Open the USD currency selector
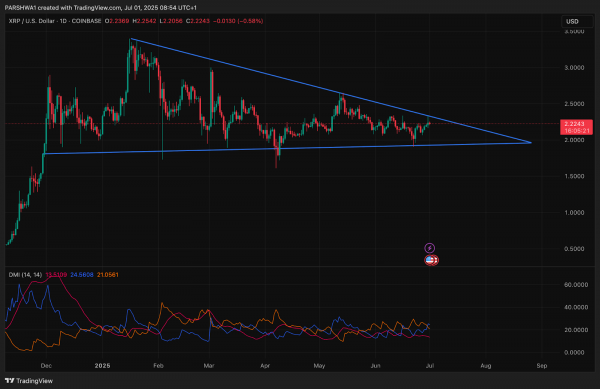 [577, 21]
